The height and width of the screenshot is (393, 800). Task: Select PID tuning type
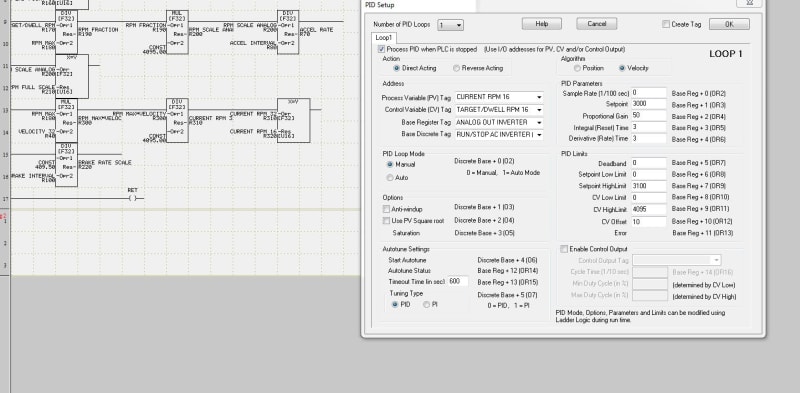pos(395,305)
